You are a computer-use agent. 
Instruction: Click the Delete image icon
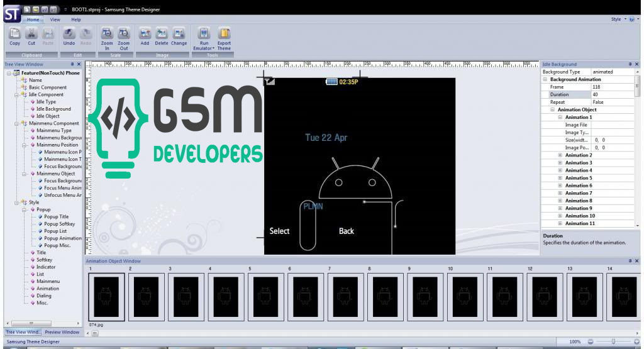pos(162,34)
